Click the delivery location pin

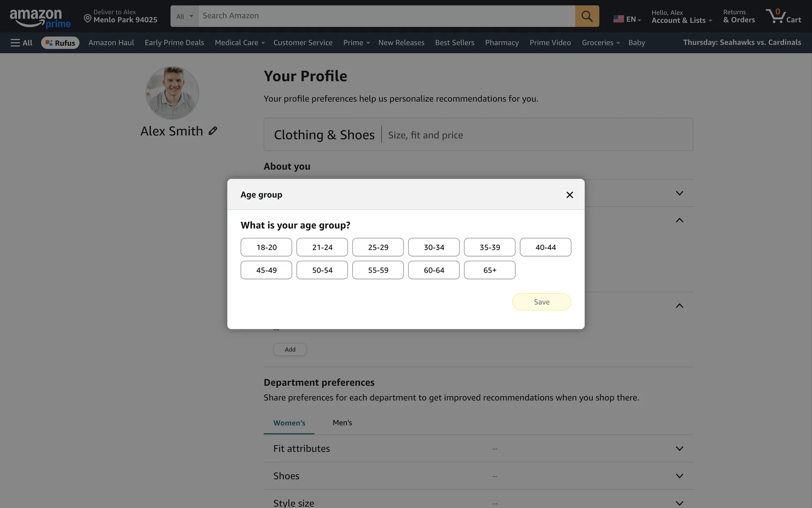pyautogui.click(x=88, y=18)
